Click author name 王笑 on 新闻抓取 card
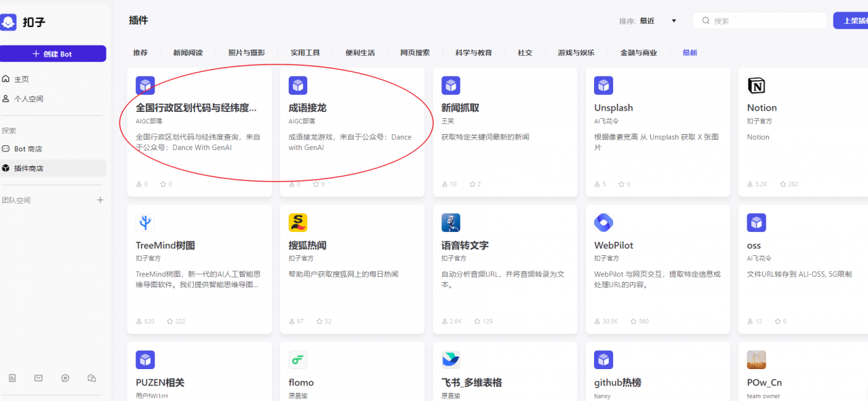 point(448,121)
